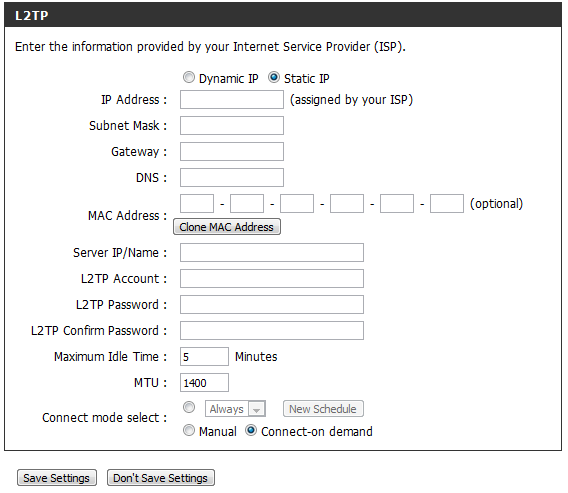Click the L2TP Account field
Viewport: 568px width, 493px height.
tap(272, 279)
